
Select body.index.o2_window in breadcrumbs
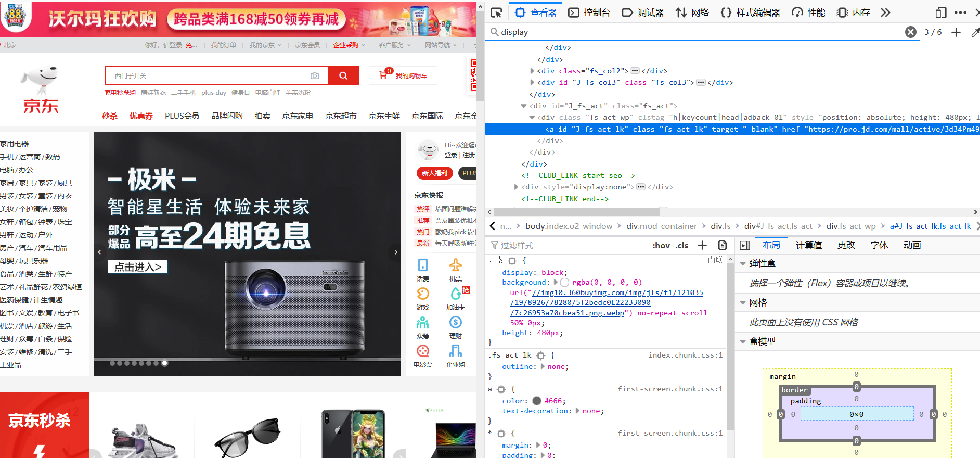click(x=569, y=226)
